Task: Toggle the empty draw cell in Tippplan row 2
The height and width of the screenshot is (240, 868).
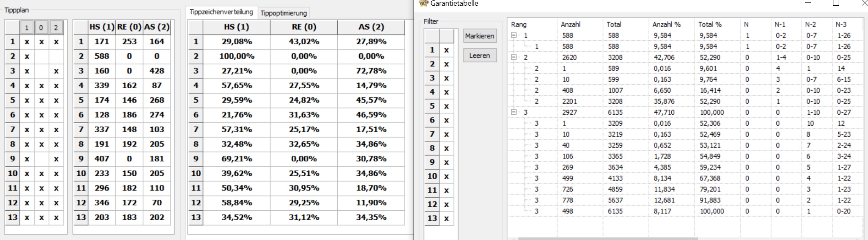Action: [41, 56]
